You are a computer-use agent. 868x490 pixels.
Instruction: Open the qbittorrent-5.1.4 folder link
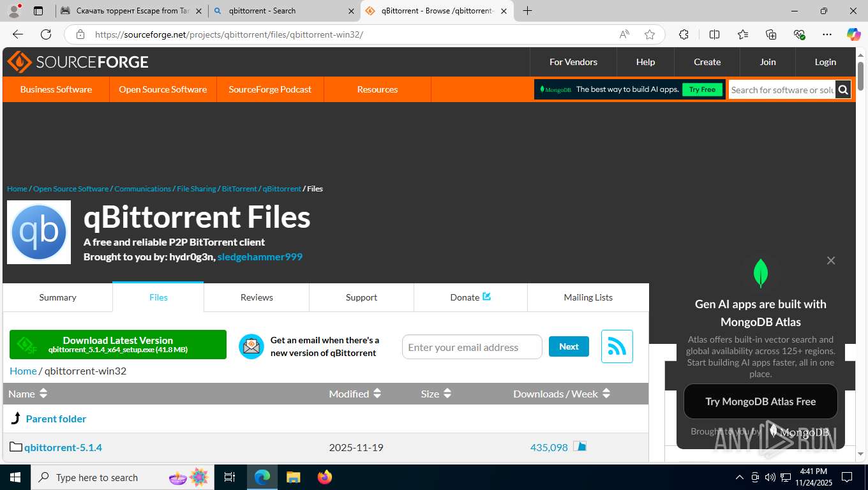coord(63,447)
